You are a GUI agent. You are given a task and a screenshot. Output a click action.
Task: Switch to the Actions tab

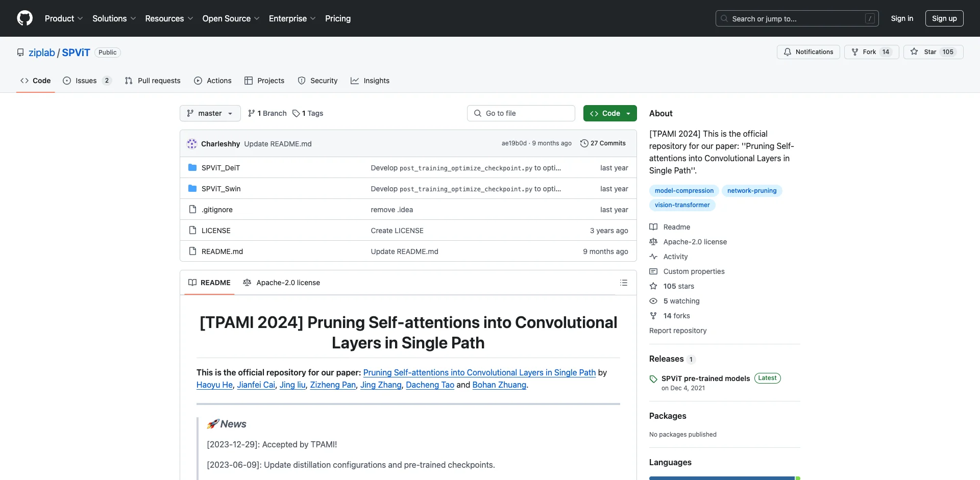pos(213,81)
